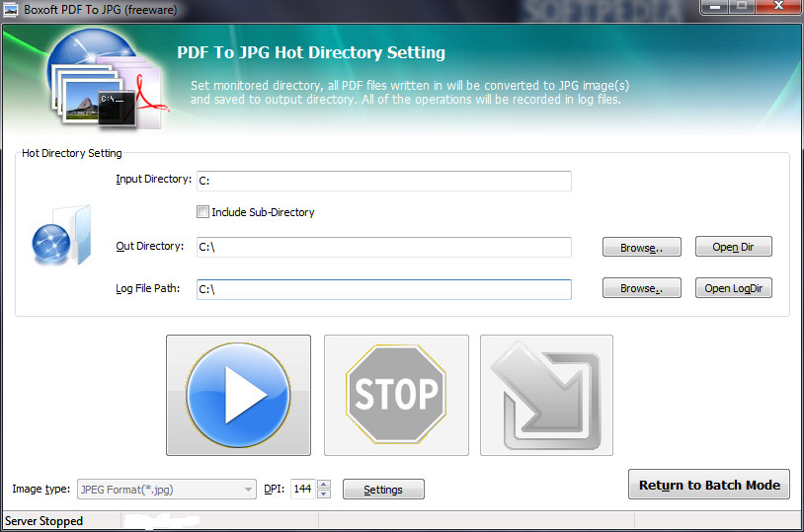Focus the Input Directory text field
The height and width of the screenshot is (532, 804).
(384, 181)
